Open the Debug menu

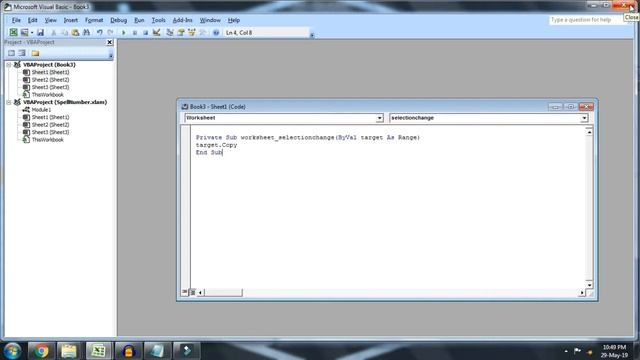(x=118, y=20)
